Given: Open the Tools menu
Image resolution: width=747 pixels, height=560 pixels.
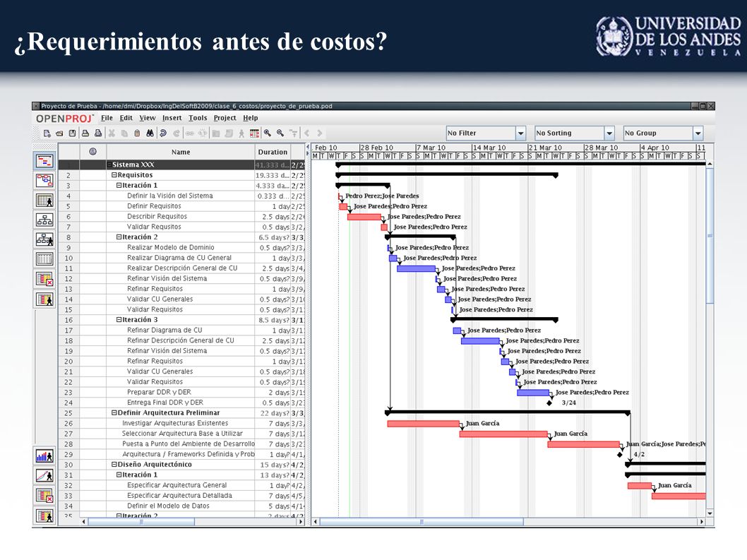Looking at the screenshot, I should point(198,118).
